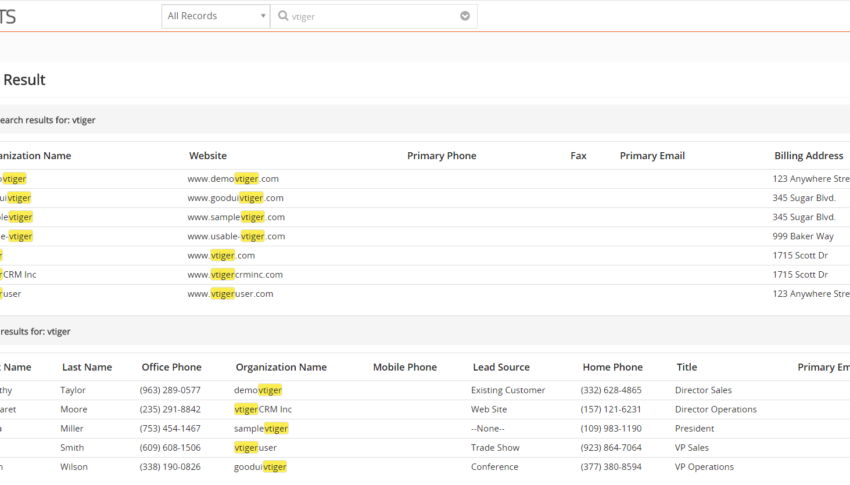Click the Lead Source column header
This screenshot has width=850, height=485.
coord(501,367)
